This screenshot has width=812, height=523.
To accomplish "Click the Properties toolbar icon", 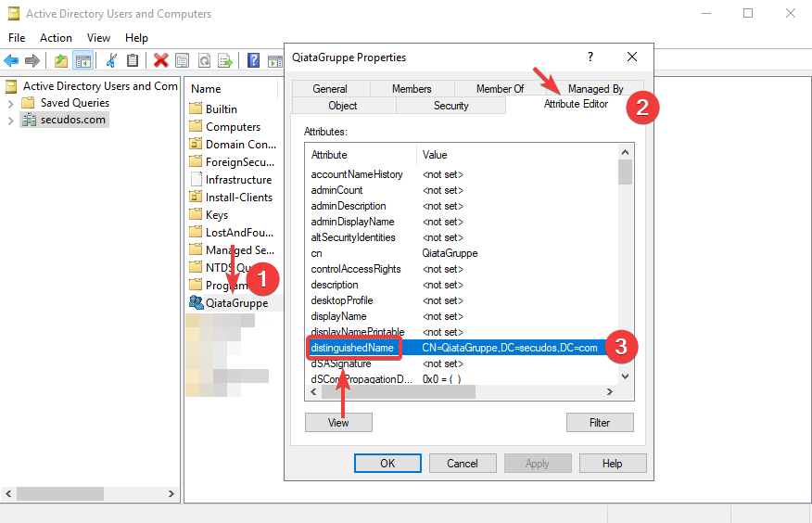I will (x=183, y=60).
